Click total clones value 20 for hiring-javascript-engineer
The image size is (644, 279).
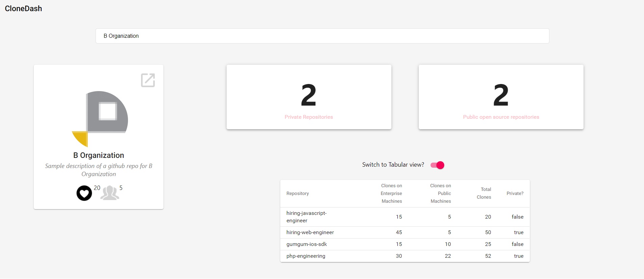[x=488, y=217]
